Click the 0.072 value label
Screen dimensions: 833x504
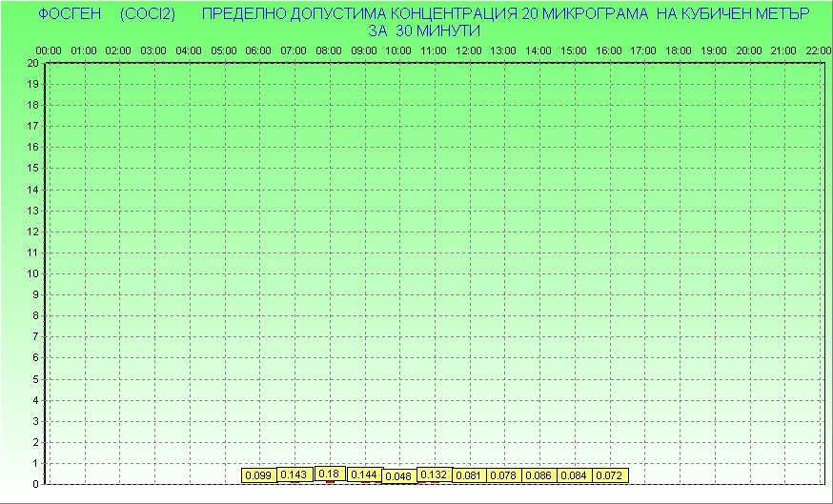coord(609,475)
